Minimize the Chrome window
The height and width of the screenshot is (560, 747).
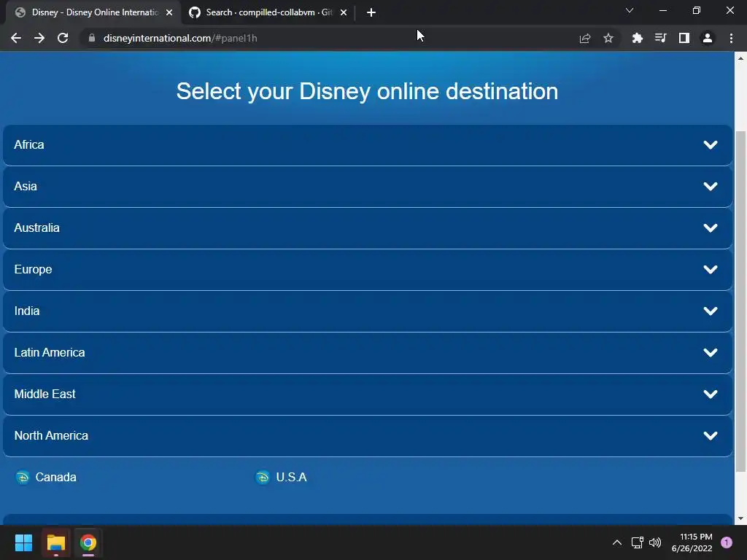pos(662,10)
